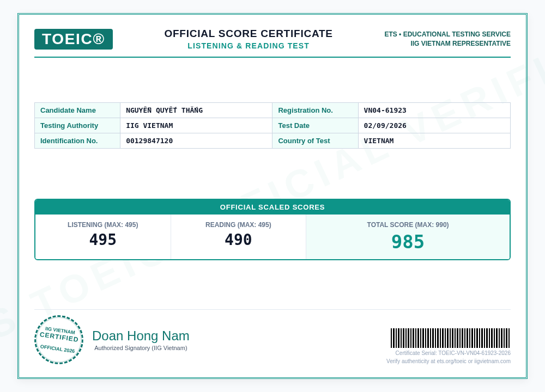Click the 'Registration No.' label cell

(315, 111)
